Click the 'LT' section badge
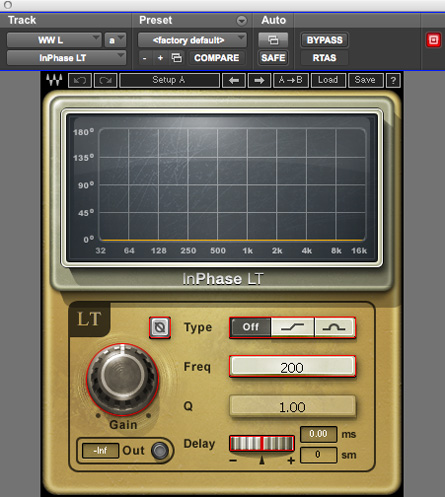The image size is (445, 497). pyautogui.click(x=89, y=319)
